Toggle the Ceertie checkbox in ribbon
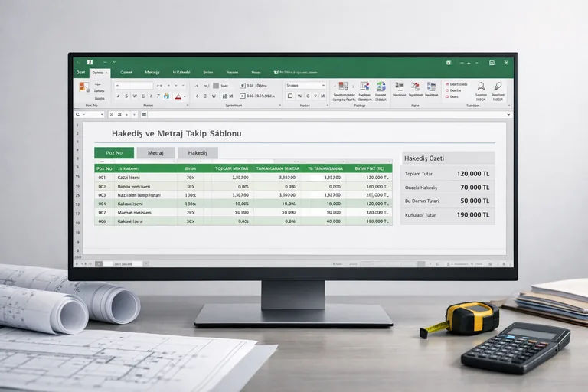The image size is (588, 392). [x=447, y=90]
